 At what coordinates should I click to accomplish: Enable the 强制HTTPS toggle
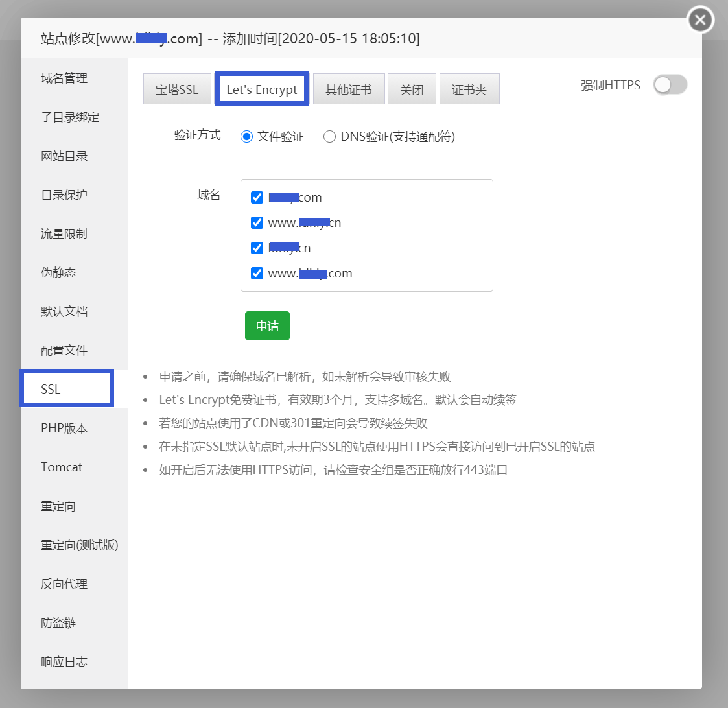[x=670, y=84]
